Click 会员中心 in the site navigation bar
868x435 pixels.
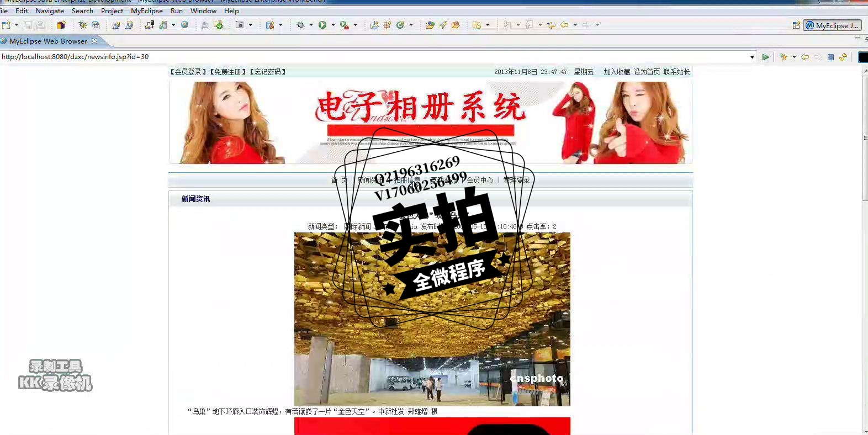pyautogui.click(x=480, y=180)
